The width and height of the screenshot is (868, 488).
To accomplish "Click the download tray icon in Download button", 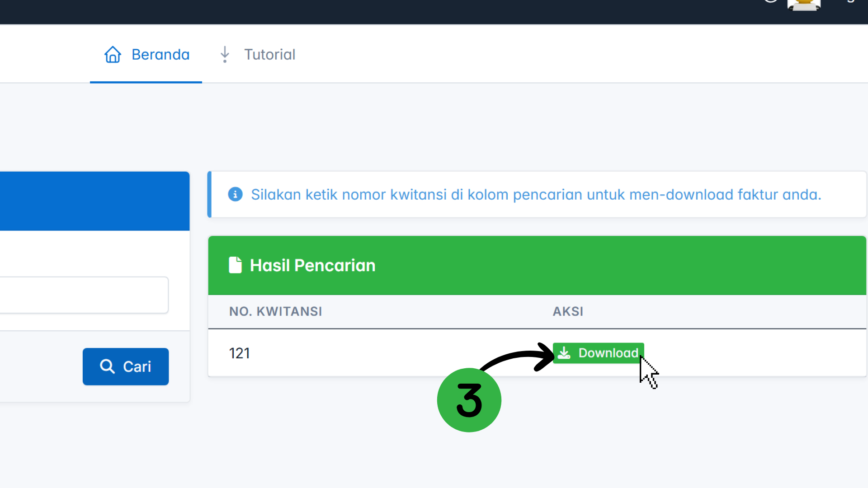I will (x=564, y=353).
